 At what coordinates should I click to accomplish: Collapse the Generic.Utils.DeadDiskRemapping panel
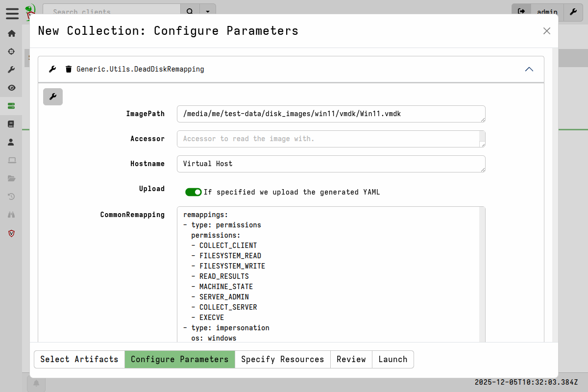point(529,69)
